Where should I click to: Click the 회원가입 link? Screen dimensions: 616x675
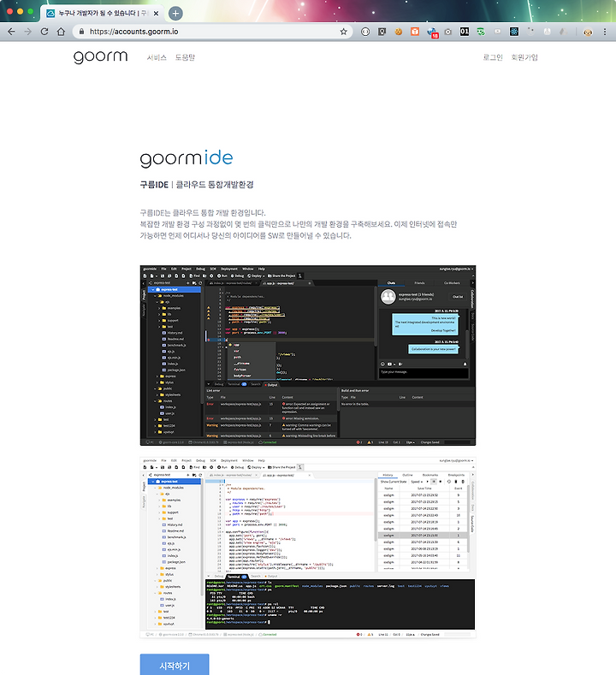(x=524, y=57)
